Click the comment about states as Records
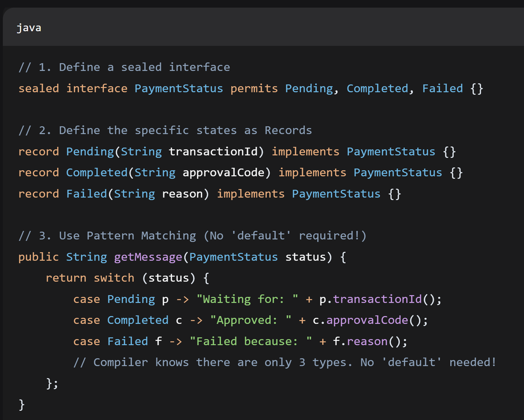 165,130
